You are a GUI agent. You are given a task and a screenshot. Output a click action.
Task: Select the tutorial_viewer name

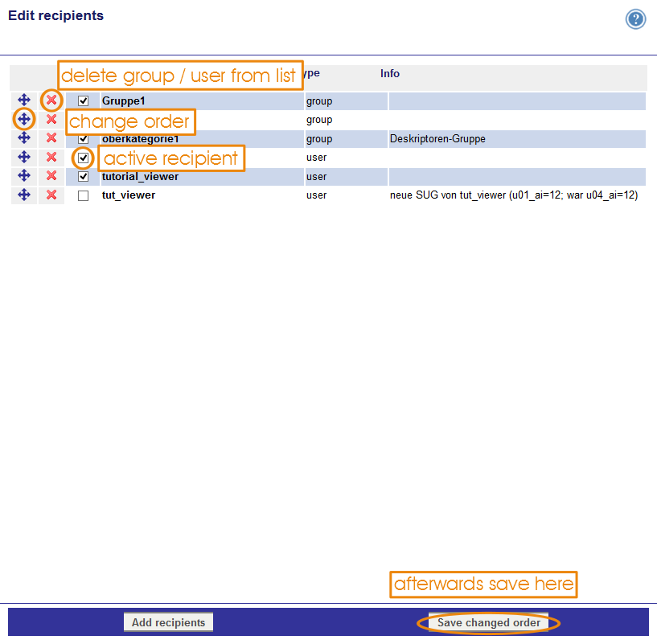tap(140, 177)
